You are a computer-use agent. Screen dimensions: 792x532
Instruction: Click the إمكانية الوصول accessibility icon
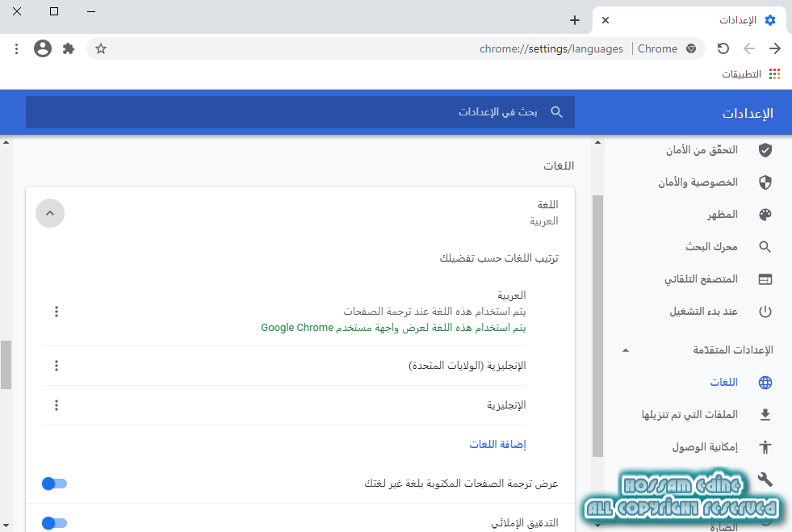(765, 447)
